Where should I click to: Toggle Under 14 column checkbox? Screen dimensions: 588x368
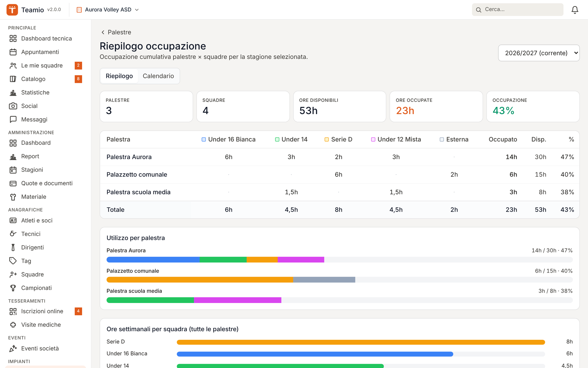(x=277, y=140)
